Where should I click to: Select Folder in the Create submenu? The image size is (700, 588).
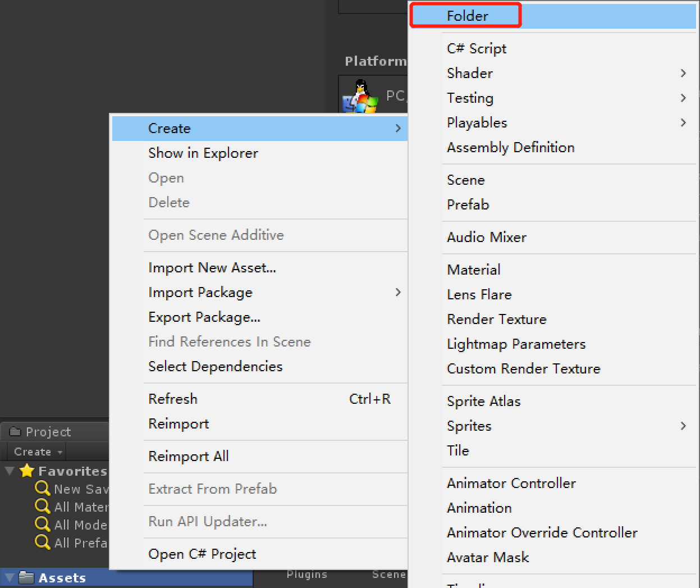point(553,16)
